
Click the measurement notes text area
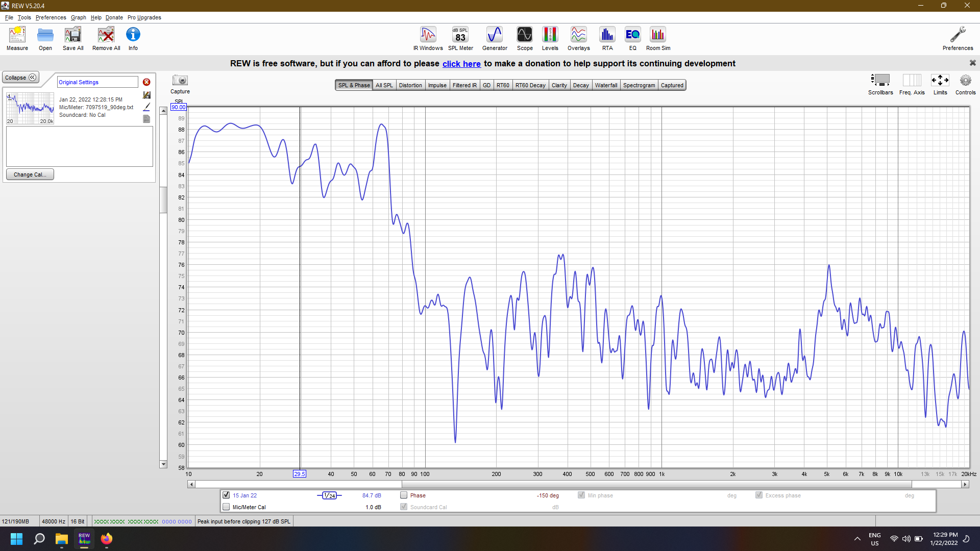coord(80,146)
